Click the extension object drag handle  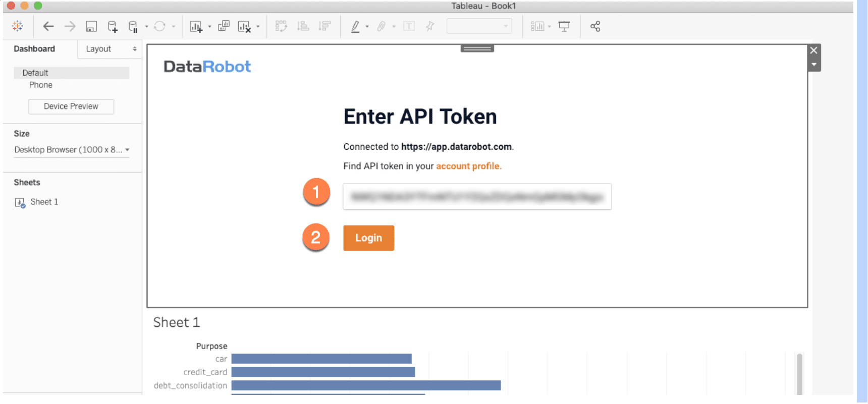pyautogui.click(x=477, y=48)
